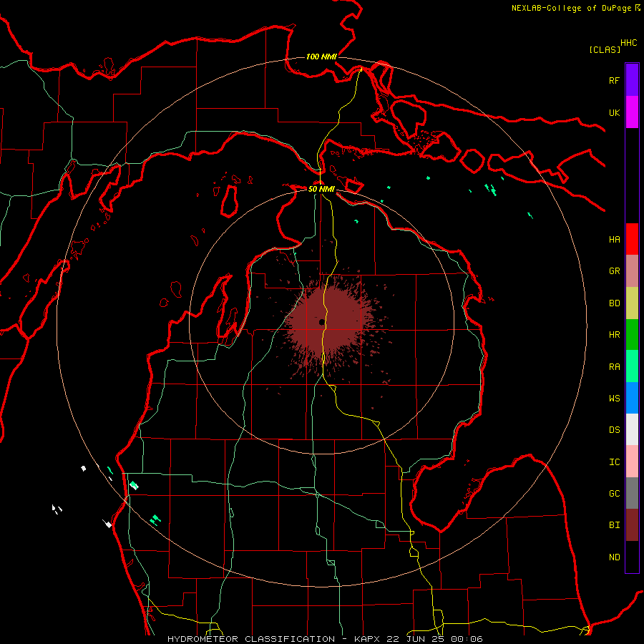This screenshot has width=644, height=644.
Task: Click the HHC product label
Action: [x=628, y=43]
